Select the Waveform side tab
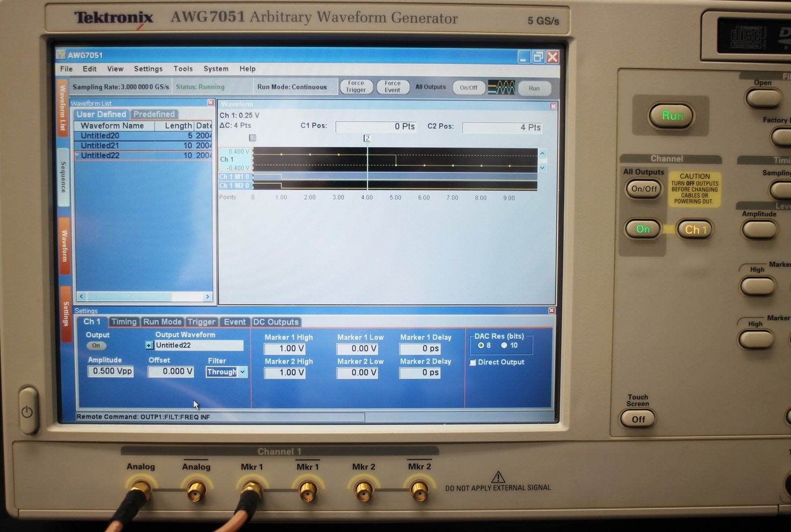The height and width of the screenshot is (532, 791). (x=64, y=246)
